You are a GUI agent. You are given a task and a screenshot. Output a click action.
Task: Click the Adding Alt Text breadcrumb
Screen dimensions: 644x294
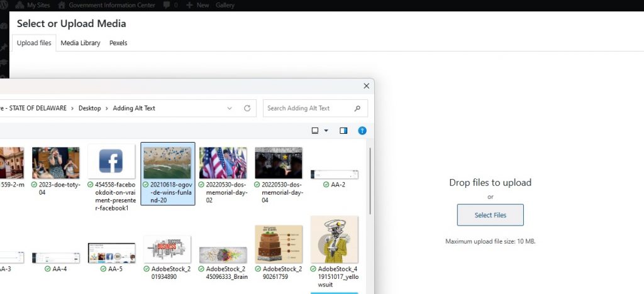134,108
